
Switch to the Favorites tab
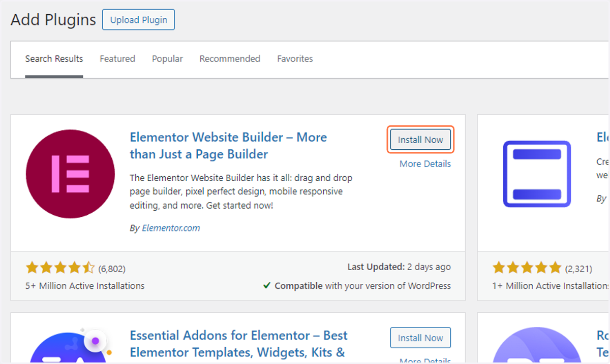click(295, 59)
